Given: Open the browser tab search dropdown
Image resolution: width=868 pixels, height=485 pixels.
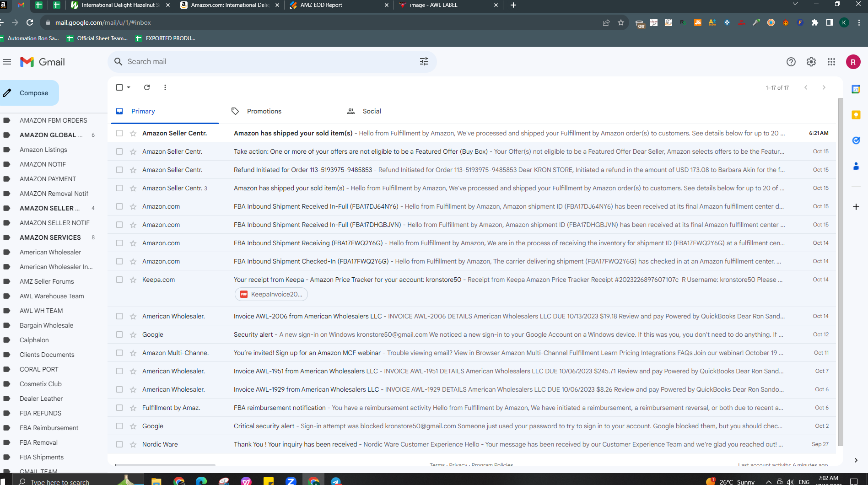Looking at the screenshot, I should tap(795, 4).
